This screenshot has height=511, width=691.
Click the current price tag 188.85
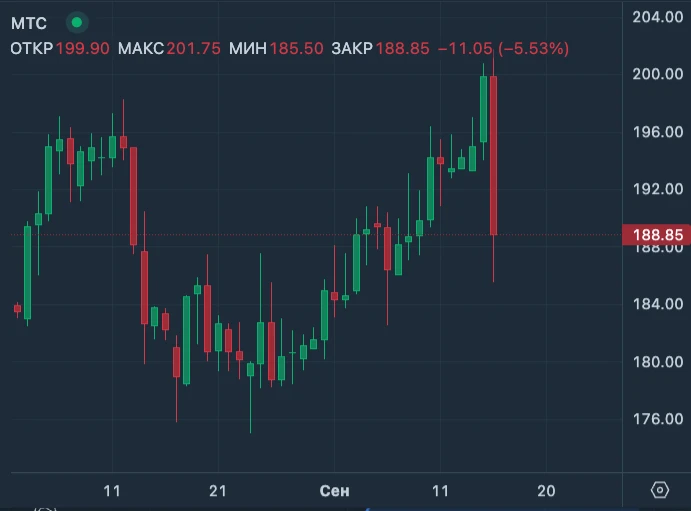coord(657,235)
